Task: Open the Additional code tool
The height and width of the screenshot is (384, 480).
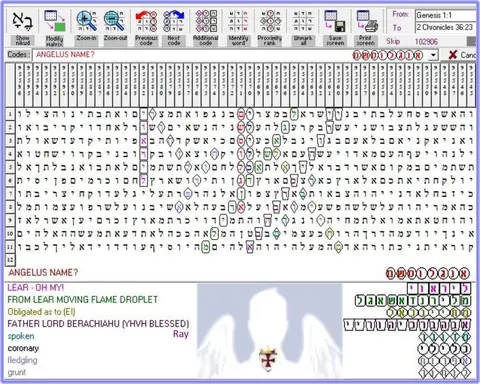Action: 206,21
